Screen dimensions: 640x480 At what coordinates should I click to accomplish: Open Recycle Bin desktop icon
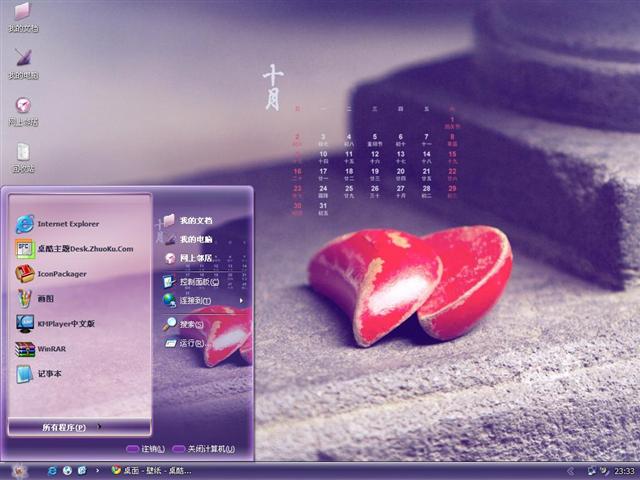(x=23, y=158)
